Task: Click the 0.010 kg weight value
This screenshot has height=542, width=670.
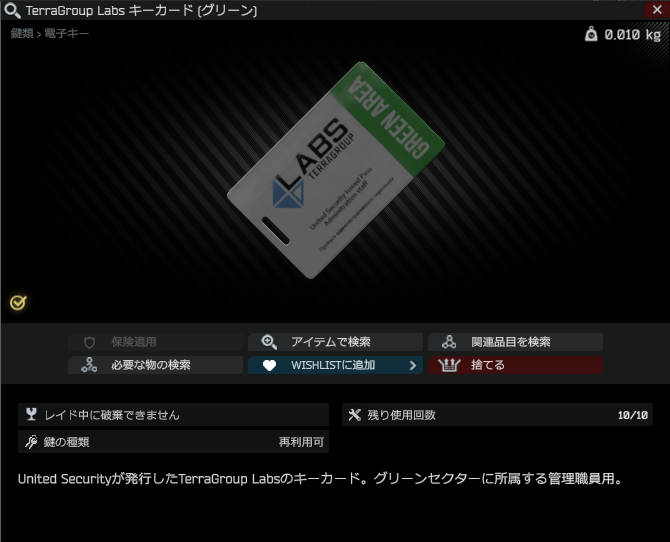Action: [632, 35]
